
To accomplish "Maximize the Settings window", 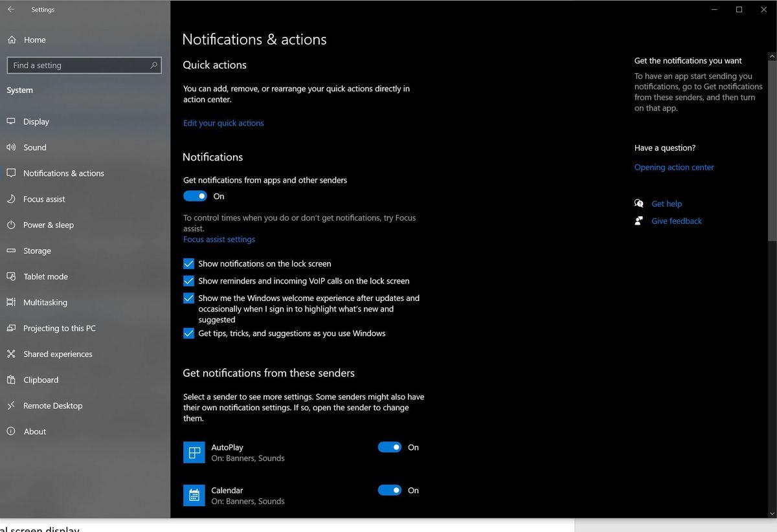I will [739, 10].
